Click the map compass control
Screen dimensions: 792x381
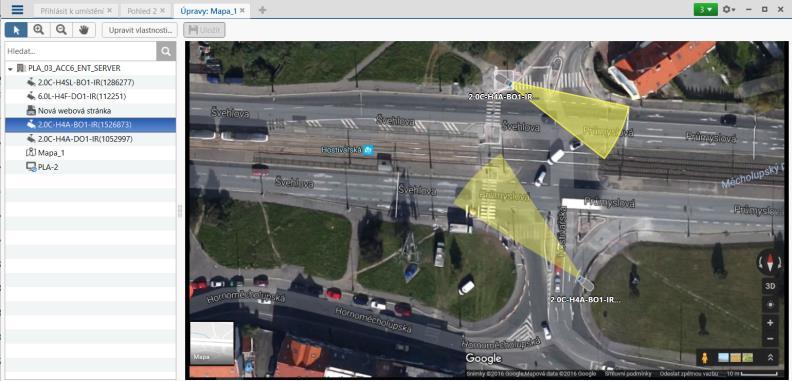click(x=770, y=263)
